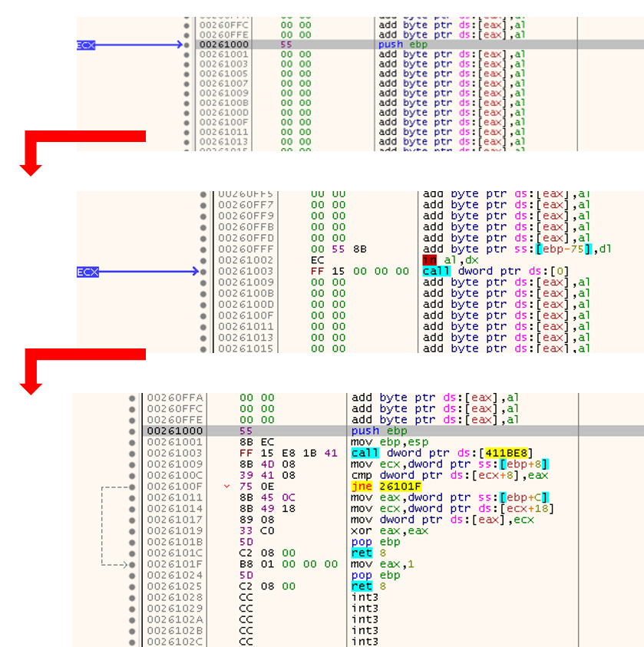Select the call dword ptr ds:[0] instruction
644x647 pixels.
click(496, 272)
